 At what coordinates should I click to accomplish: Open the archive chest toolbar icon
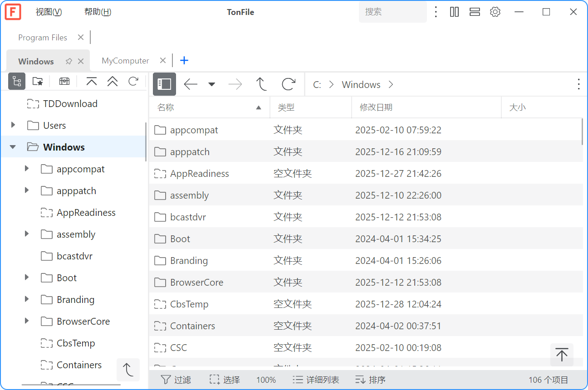[x=64, y=81]
